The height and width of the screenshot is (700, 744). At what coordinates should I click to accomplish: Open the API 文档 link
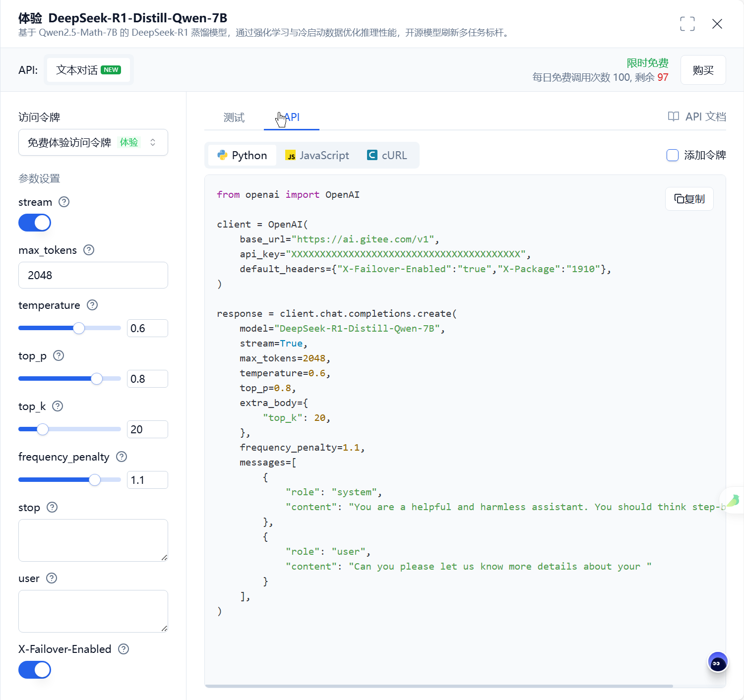[697, 117]
